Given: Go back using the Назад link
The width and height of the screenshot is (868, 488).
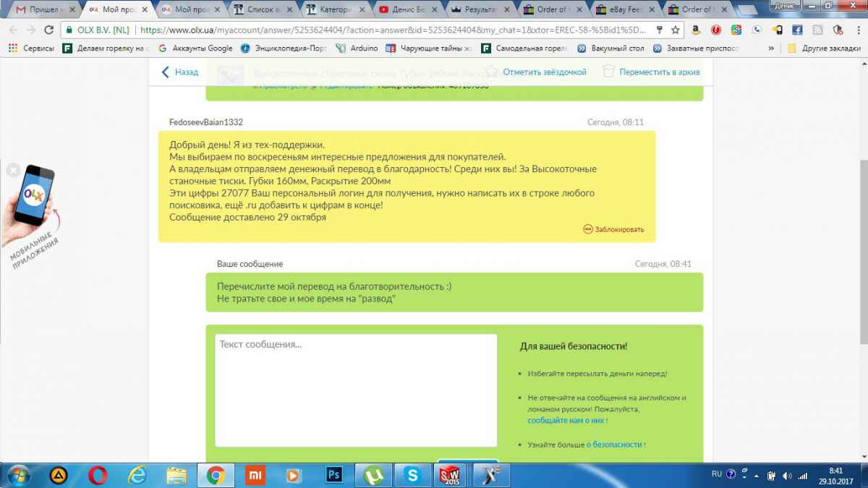Looking at the screenshot, I should (x=180, y=72).
